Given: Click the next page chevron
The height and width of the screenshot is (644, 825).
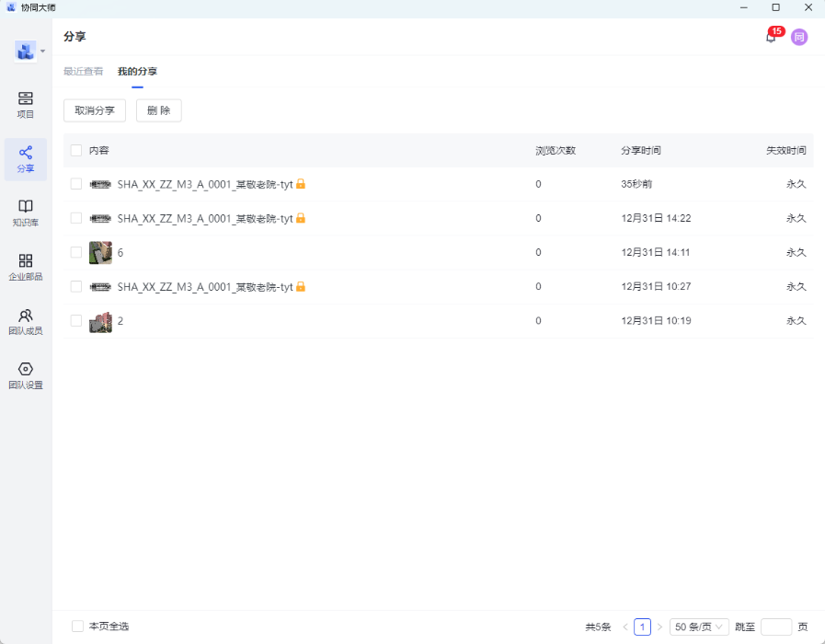Looking at the screenshot, I should click(659, 627).
